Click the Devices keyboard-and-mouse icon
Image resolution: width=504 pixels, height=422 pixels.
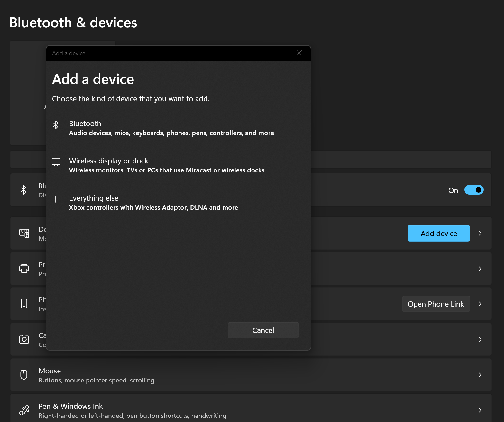coord(24,233)
